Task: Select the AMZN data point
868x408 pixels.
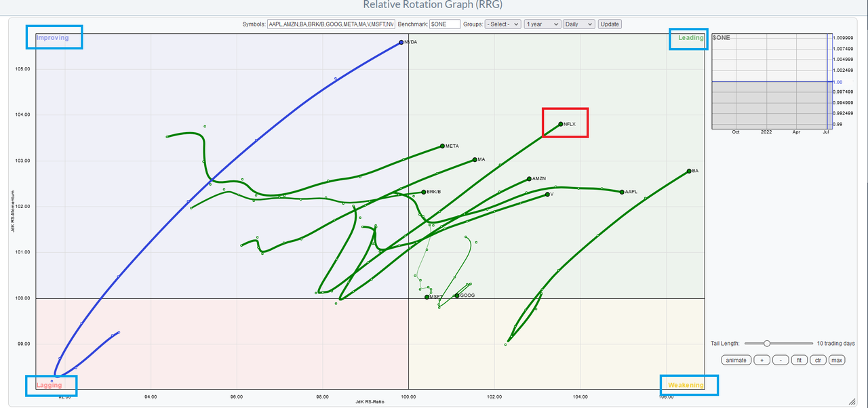Action: click(x=529, y=179)
